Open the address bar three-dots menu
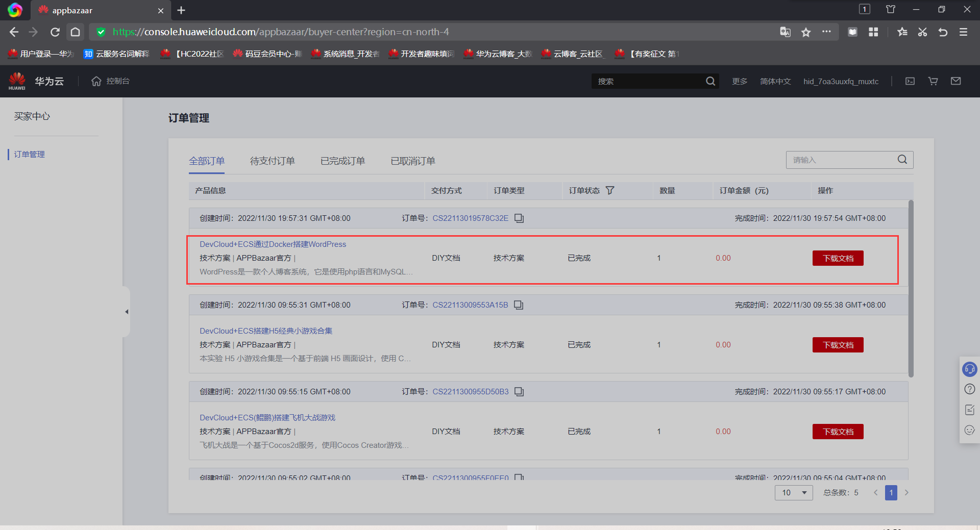Screen dimensions: 980x530 pos(826,32)
